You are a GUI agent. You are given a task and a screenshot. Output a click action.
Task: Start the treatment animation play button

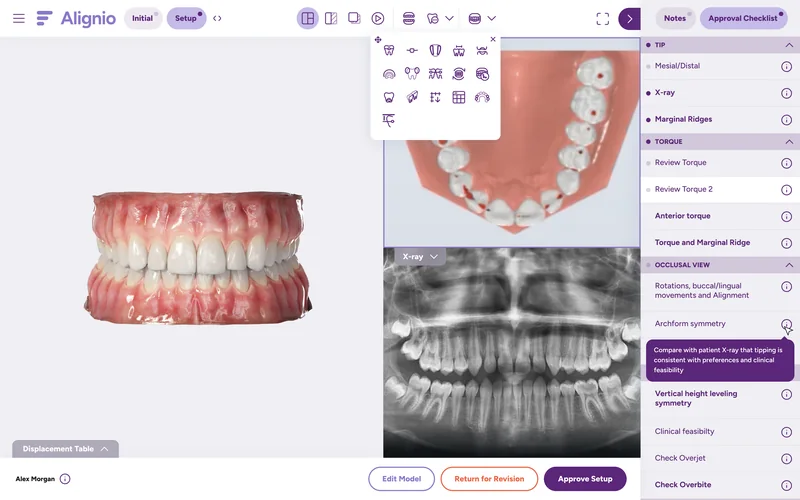[378, 18]
